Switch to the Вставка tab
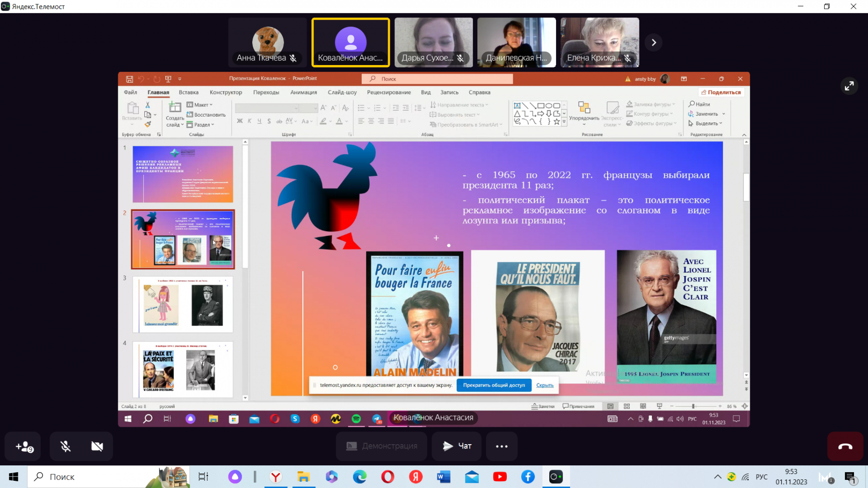The image size is (868, 488). tap(189, 92)
